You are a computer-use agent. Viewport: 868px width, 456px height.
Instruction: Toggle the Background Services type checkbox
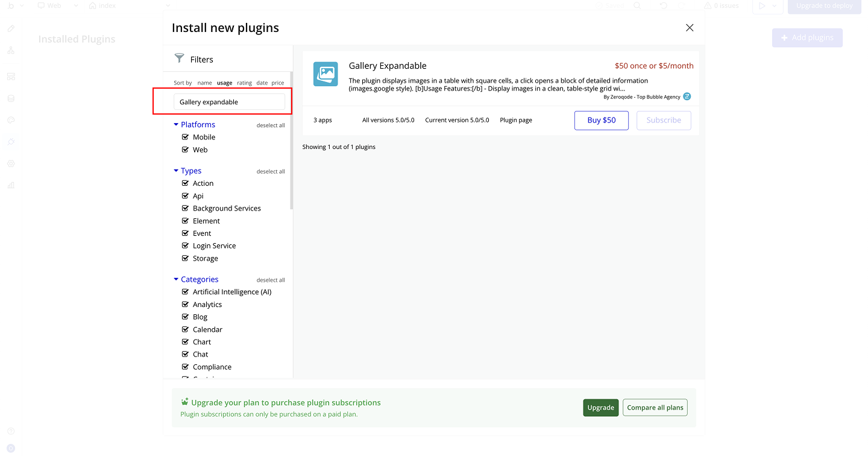click(x=186, y=208)
